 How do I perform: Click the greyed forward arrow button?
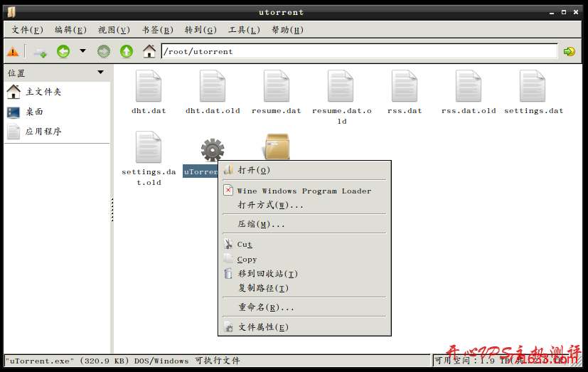click(x=104, y=51)
